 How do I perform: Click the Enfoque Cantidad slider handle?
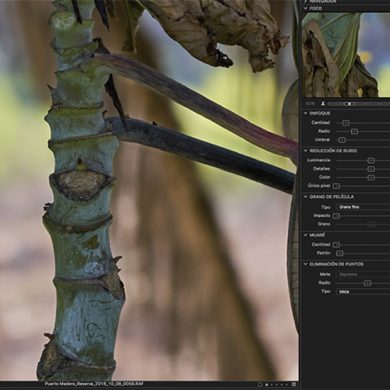(x=346, y=123)
